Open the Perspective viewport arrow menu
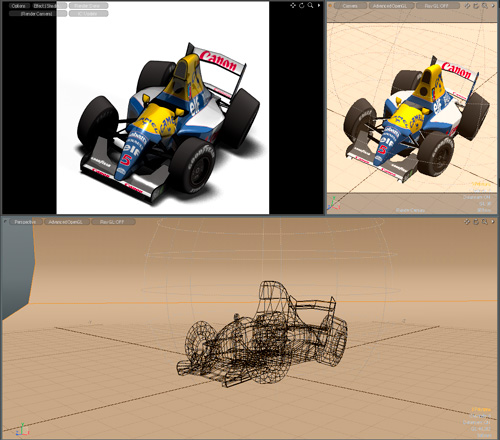 click(x=493, y=222)
